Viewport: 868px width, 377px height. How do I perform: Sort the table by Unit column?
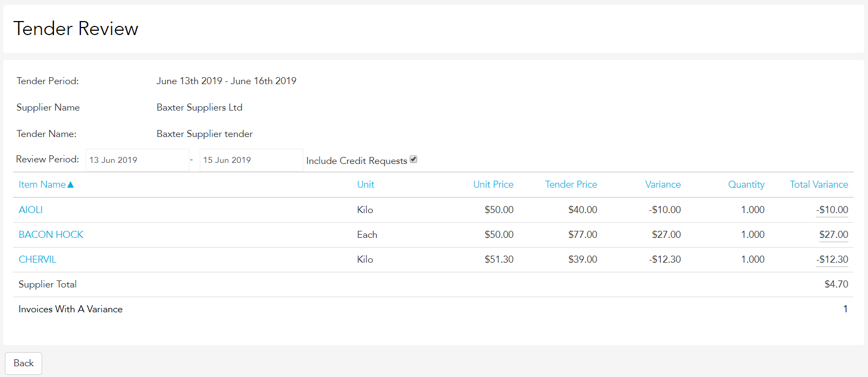tap(365, 184)
